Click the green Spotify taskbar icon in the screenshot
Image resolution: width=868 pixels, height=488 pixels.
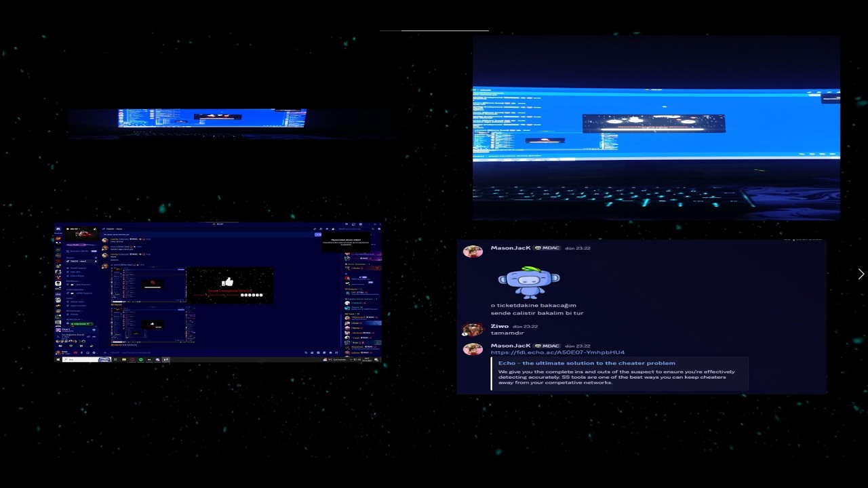point(141,360)
